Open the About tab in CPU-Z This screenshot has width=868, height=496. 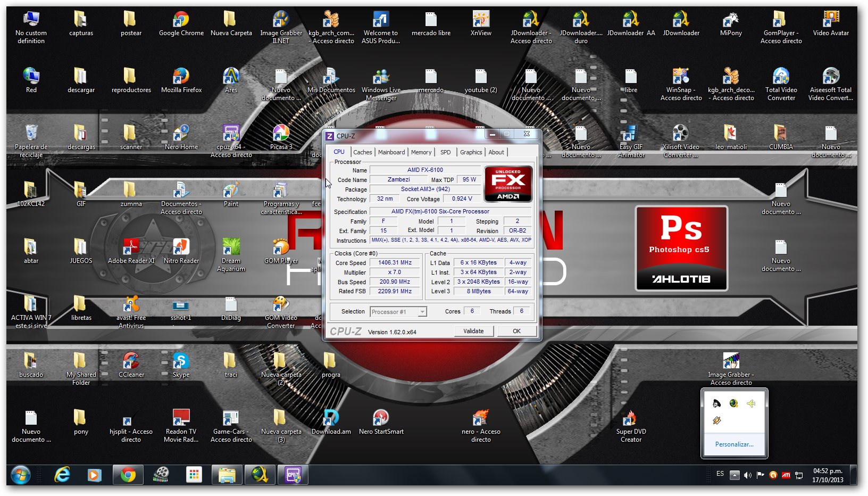click(x=496, y=152)
